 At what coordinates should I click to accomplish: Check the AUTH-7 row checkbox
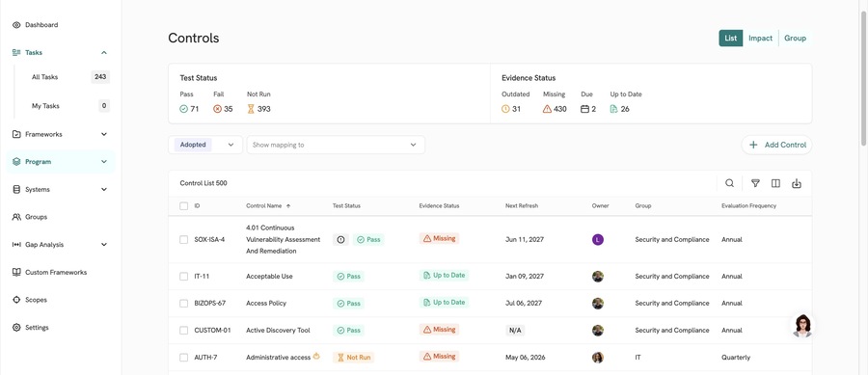pos(184,358)
